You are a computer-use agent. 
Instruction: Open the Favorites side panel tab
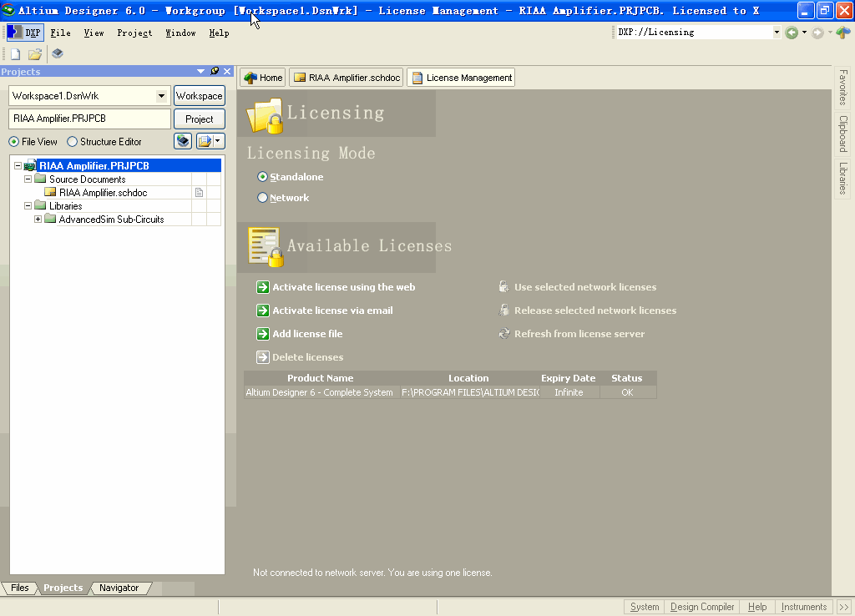tap(842, 87)
